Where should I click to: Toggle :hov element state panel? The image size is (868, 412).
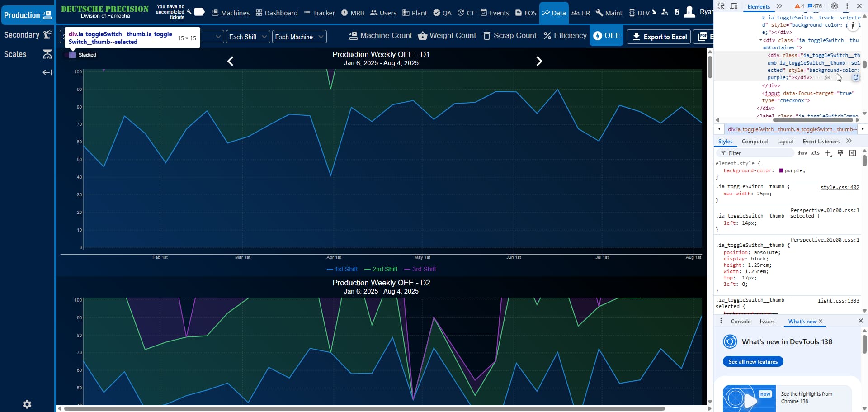pos(802,153)
